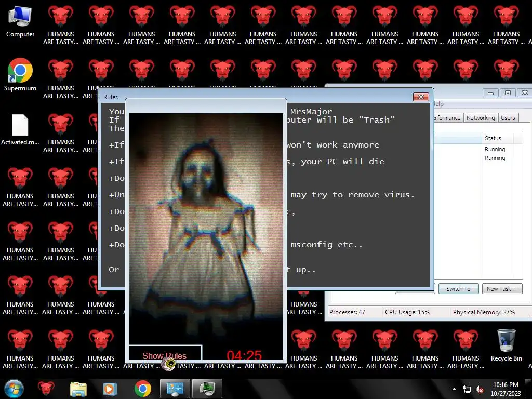Image resolution: width=532 pixels, height=399 pixels.
Task: Show hidden system tray icons arrow
Action: pyautogui.click(x=454, y=389)
